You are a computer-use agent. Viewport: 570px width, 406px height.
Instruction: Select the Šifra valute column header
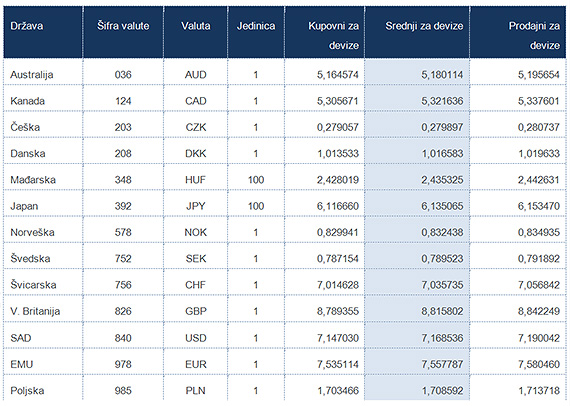pos(123,26)
